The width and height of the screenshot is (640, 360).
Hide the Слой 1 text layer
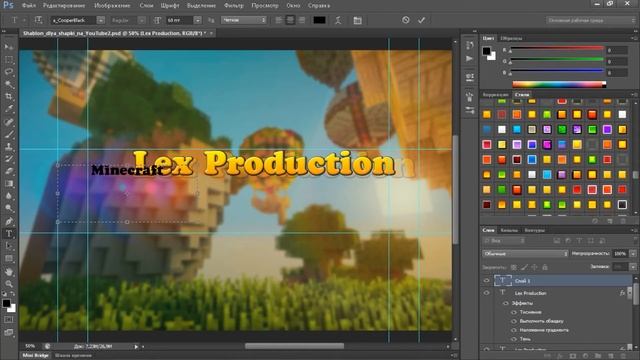point(486,280)
